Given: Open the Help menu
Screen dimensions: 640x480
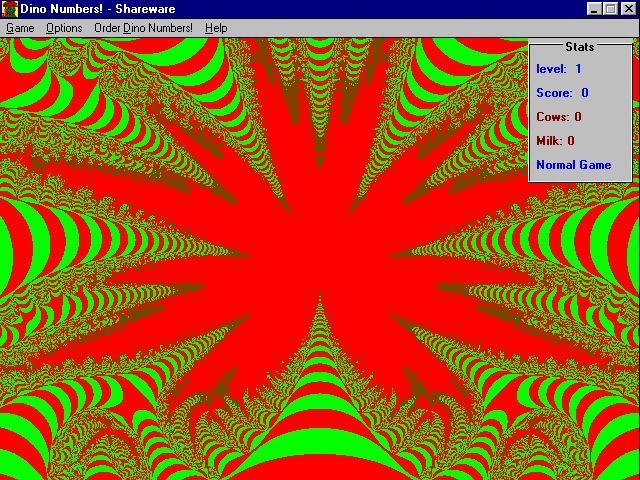Looking at the screenshot, I should pos(216,28).
